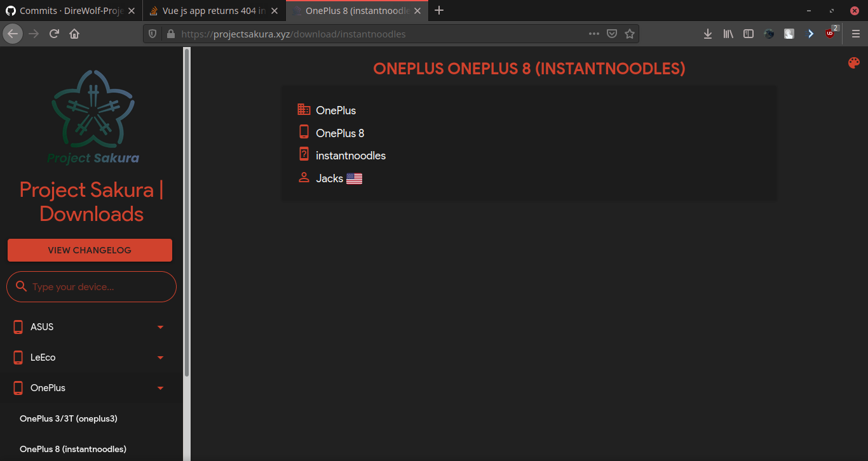Open a new browser tab
Image resolution: width=868 pixels, height=461 pixels.
point(438,11)
